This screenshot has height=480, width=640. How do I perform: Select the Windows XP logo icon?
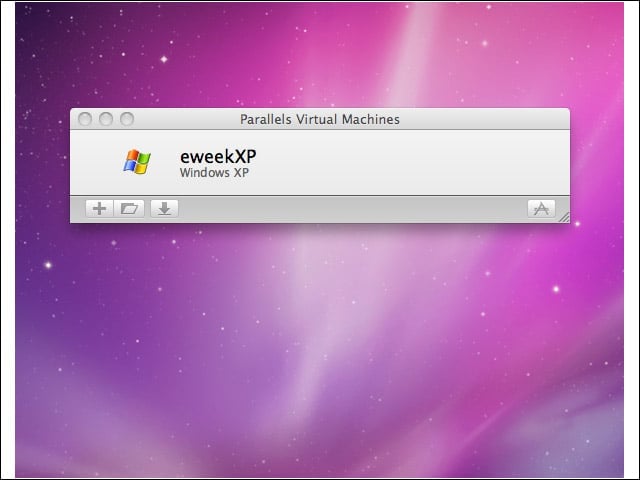coord(137,162)
